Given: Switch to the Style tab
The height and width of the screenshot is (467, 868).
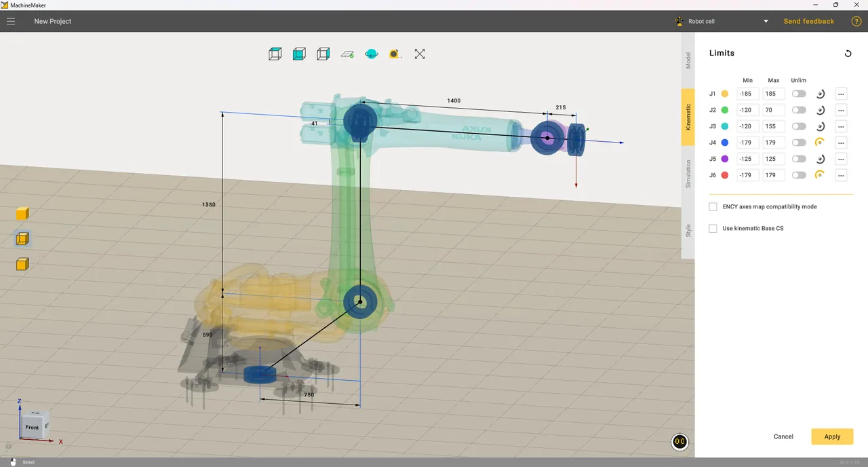Looking at the screenshot, I should point(688,231).
